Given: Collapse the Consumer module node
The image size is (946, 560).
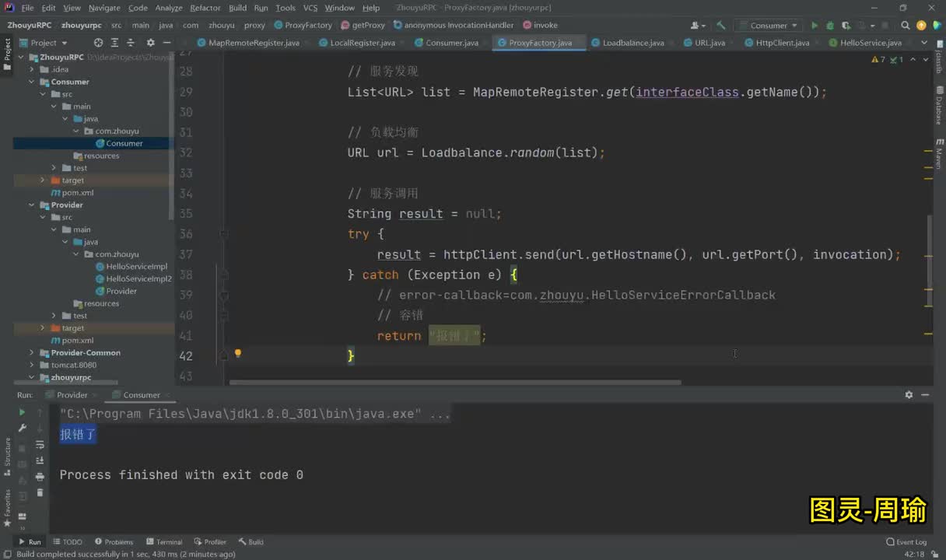Looking at the screenshot, I should (33, 82).
